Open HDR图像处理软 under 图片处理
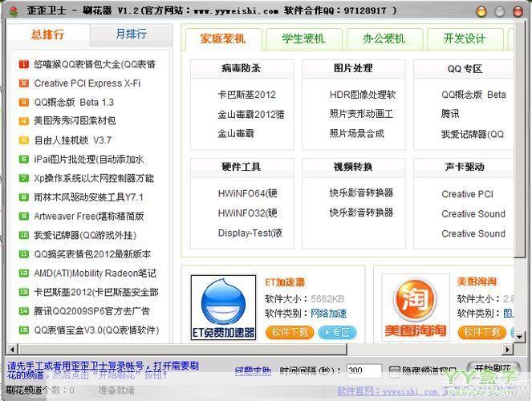This screenshot has width=532, height=401. click(x=363, y=95)
